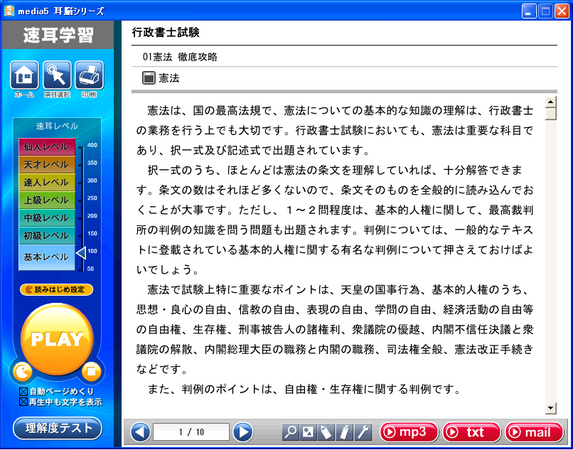573x450 pixels.
Task: Click the orange PLAY button
Action: [x=57, y=339]
